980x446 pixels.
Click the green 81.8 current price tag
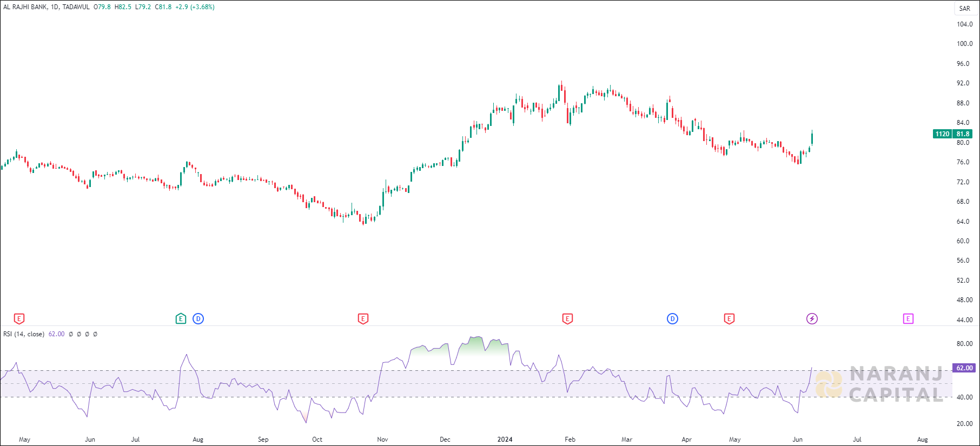(963, 134)
